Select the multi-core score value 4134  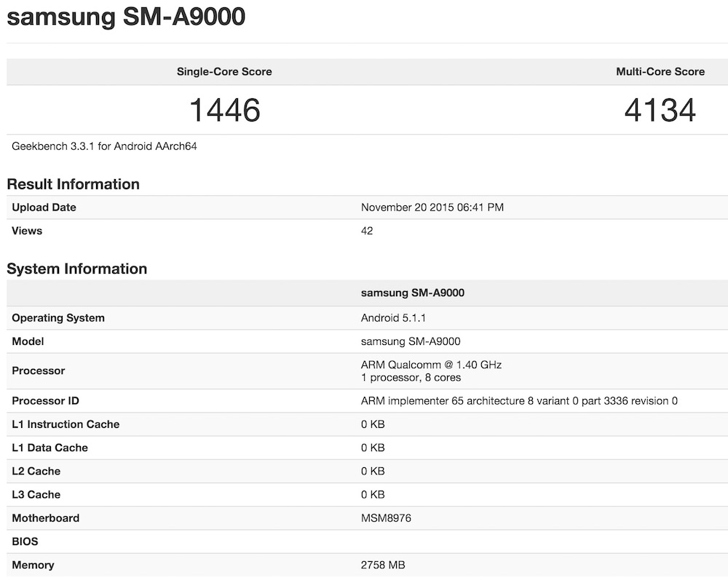[x=660, y=110]
